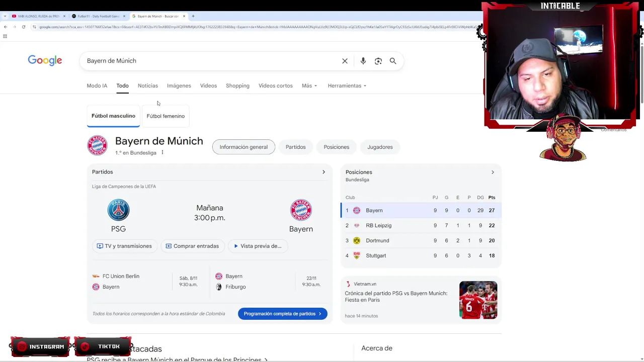644x362 pixels.
Task: Open Google Lens image search icon
Action: 378,61
